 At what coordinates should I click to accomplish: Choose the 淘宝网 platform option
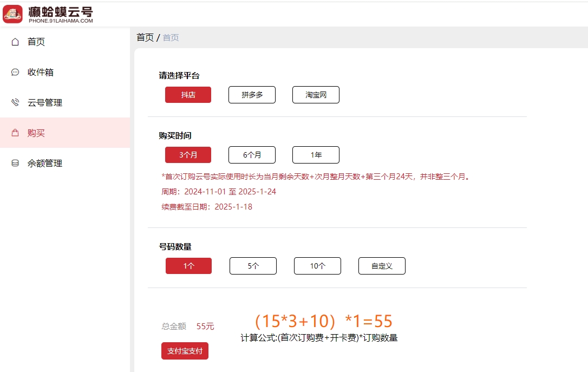[x=316, y=95]
